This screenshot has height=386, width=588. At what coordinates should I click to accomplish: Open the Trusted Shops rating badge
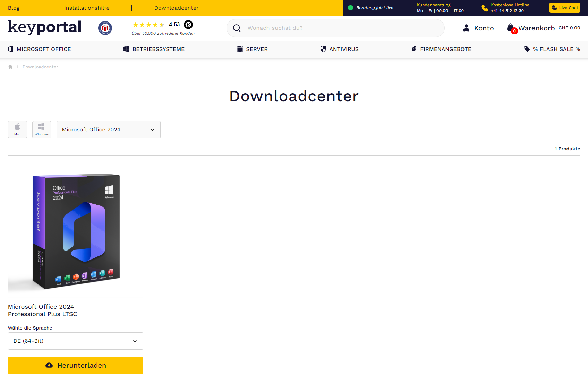(188, 25)
